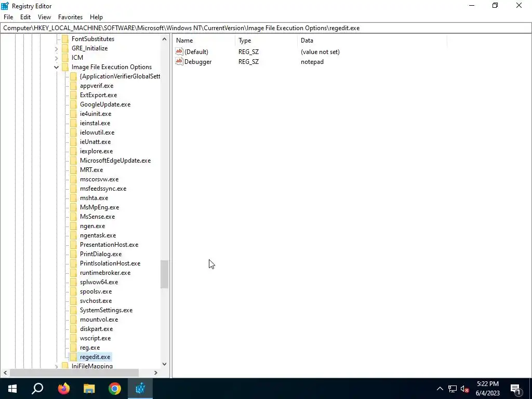Select the spoolsv.exe key
532x399 pixels.
[96, 291]
